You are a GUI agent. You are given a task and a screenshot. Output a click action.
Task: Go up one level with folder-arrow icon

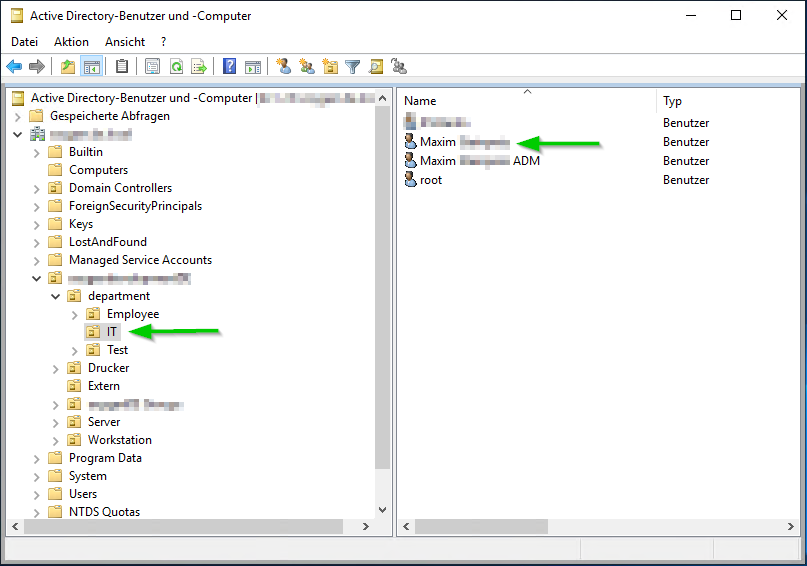click(68, 66)
